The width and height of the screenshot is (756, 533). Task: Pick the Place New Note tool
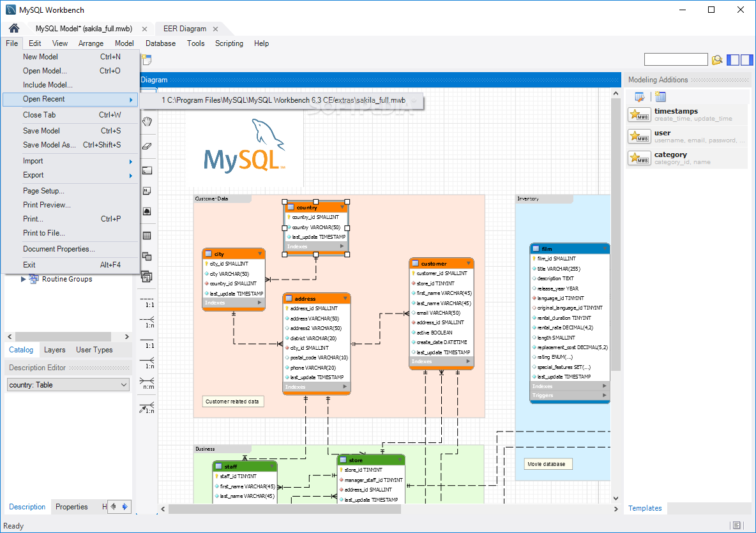(x=146, y=190)
